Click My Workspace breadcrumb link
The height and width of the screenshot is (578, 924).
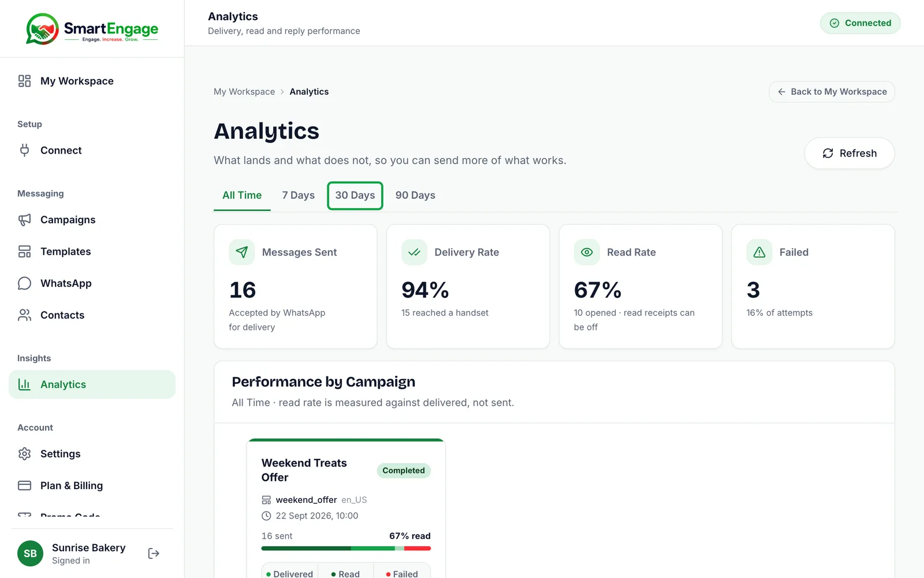[244, 92]
